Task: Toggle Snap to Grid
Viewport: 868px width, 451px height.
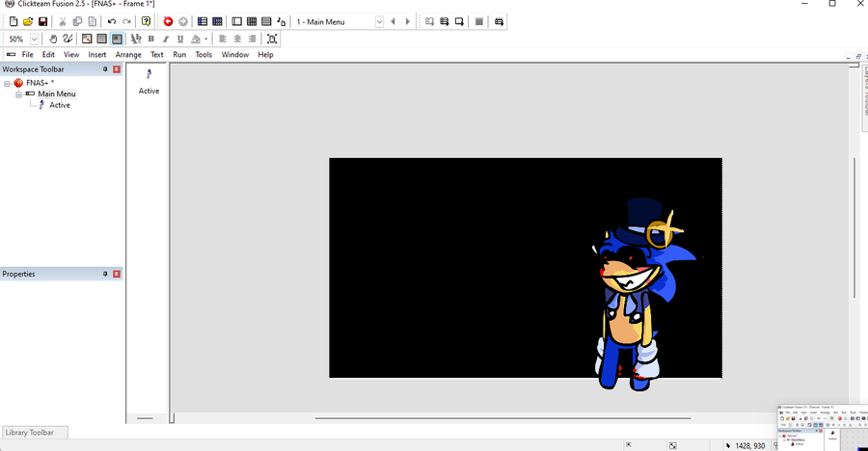Action: 117,39
